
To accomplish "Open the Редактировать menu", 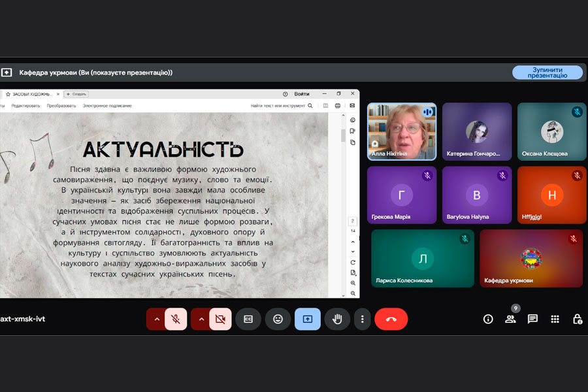I will pos(25,105).
